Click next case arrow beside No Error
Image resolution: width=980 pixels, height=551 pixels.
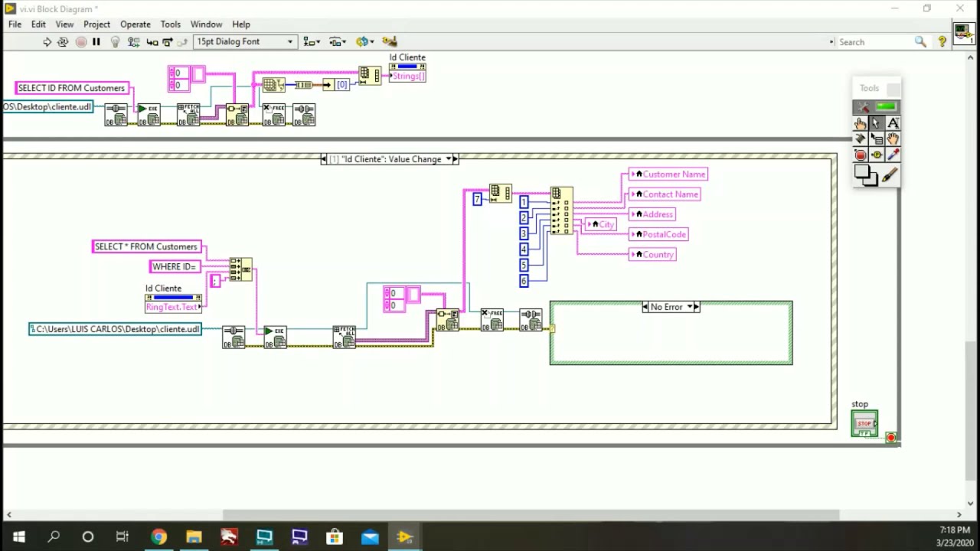point(697,307)
